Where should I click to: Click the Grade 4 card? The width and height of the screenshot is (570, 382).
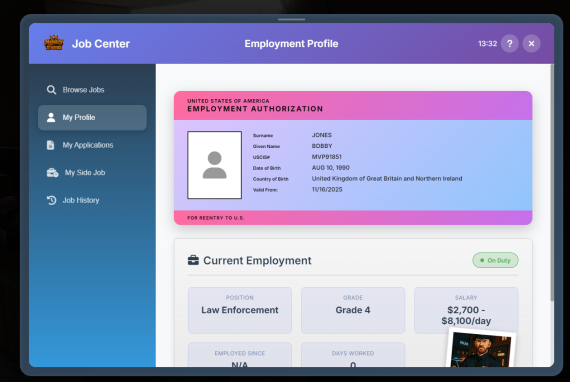click(x=353, y=310)
